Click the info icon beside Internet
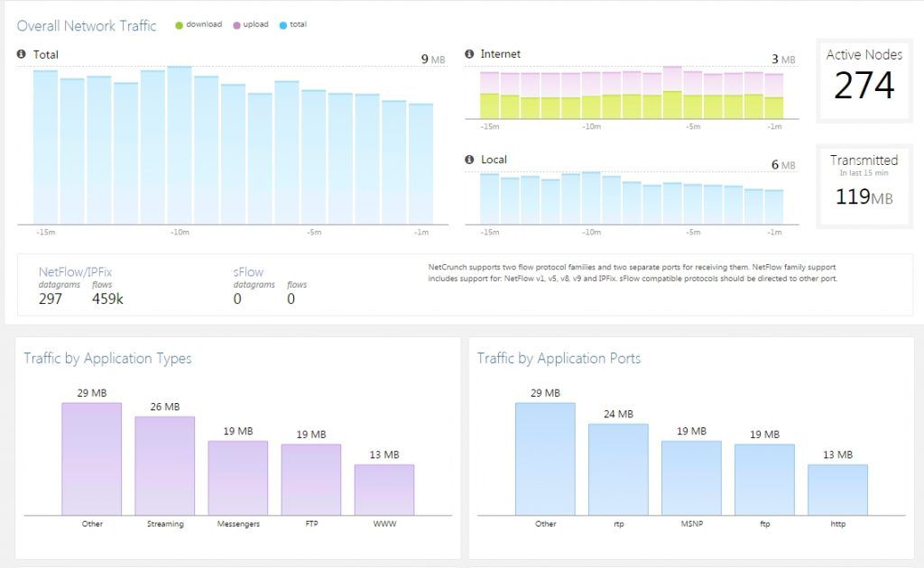The width and height of the screenshot is (924, 568). [469, 54]
